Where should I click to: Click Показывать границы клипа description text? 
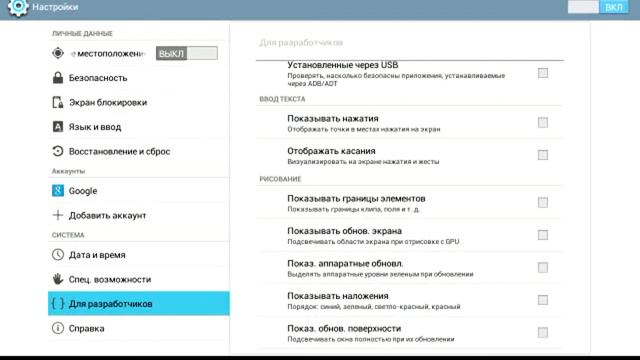click(x=353, y=209)
